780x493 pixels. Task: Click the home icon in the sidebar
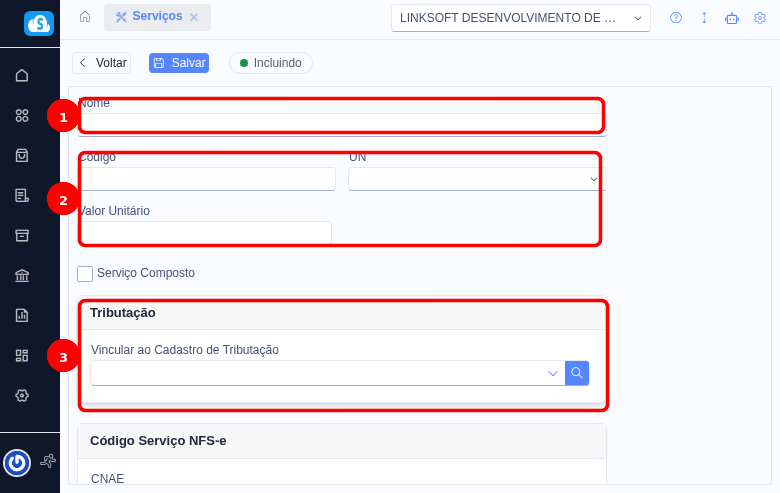[22, 75]
